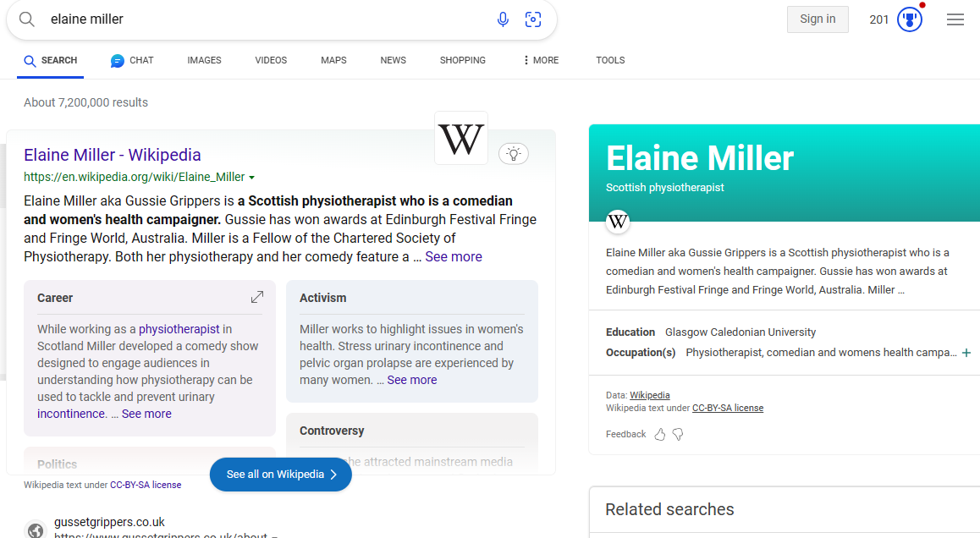980x538 pixels.
Task: Click the About 7,200,000 results count
Action: (85, 102)
